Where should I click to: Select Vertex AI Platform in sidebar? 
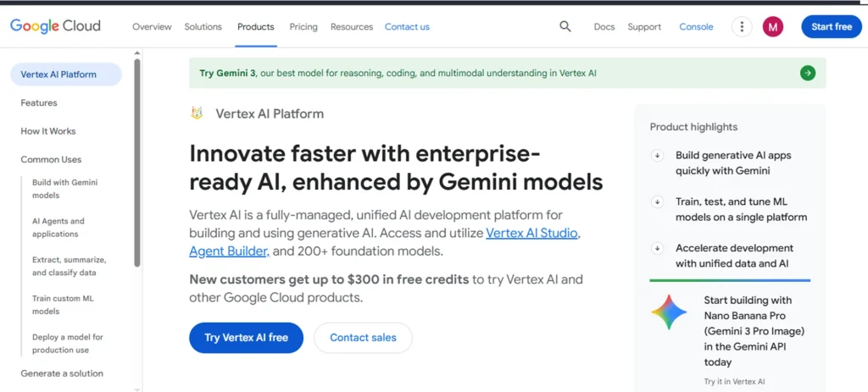[x=66, y=75]
